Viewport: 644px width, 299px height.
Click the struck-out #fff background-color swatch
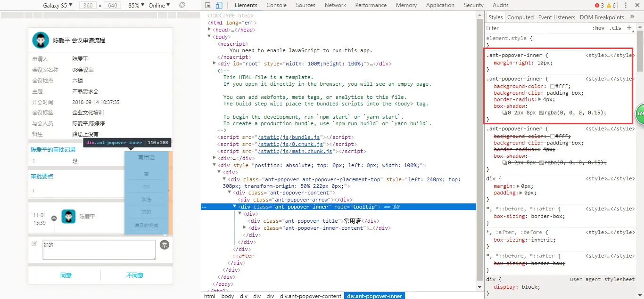pyautogui.click(x=553, y=136)
